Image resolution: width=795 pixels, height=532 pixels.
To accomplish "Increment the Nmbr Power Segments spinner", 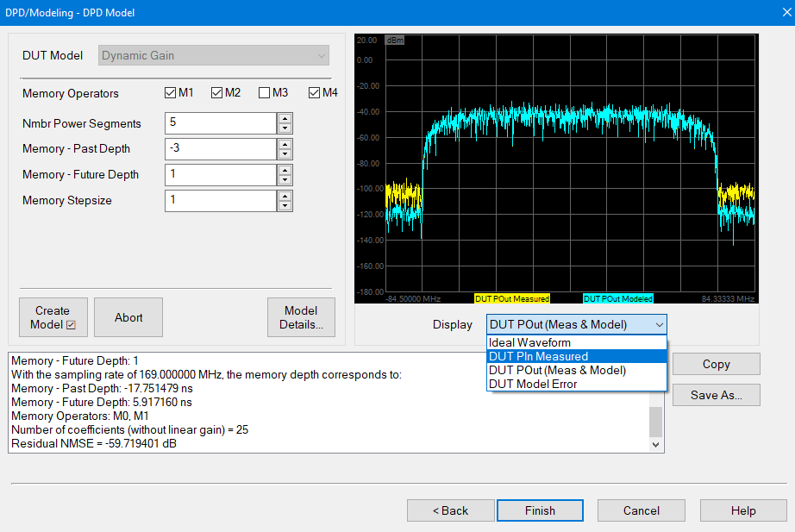I will [x=285, y=118].
